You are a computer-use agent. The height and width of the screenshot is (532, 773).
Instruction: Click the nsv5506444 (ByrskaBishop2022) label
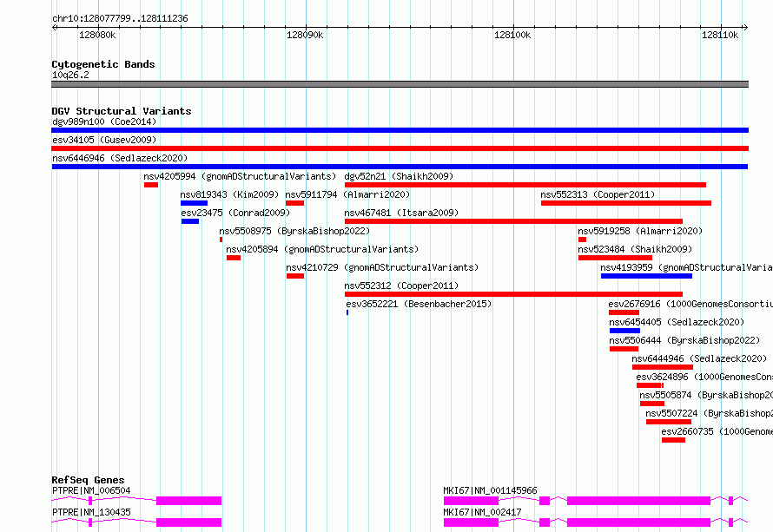(684, 340)
